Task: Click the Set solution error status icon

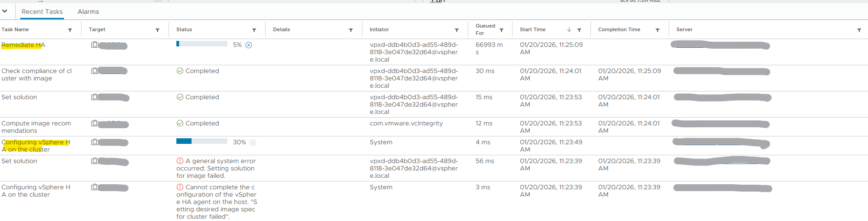Action: [180, 161]
